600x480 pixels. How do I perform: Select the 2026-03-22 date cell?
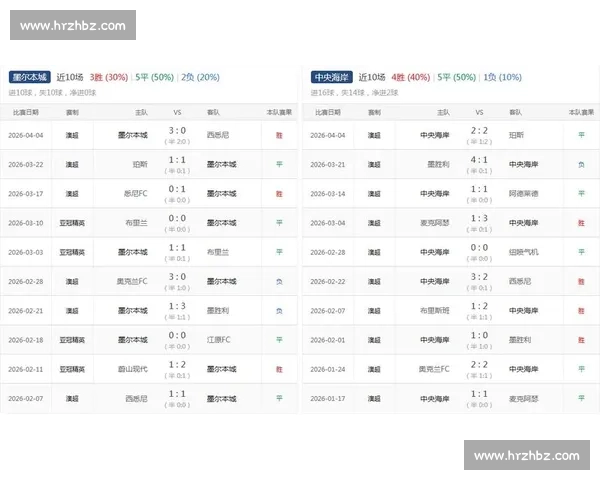tap(26, 165)
